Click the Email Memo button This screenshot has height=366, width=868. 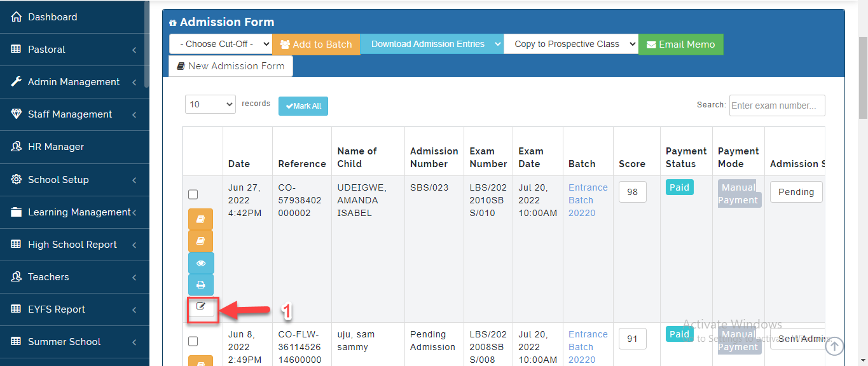(681, 44)
